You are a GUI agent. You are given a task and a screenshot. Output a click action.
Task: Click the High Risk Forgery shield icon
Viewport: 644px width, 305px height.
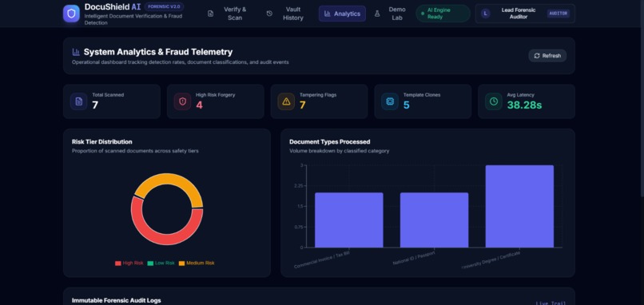tap(182, 101)
